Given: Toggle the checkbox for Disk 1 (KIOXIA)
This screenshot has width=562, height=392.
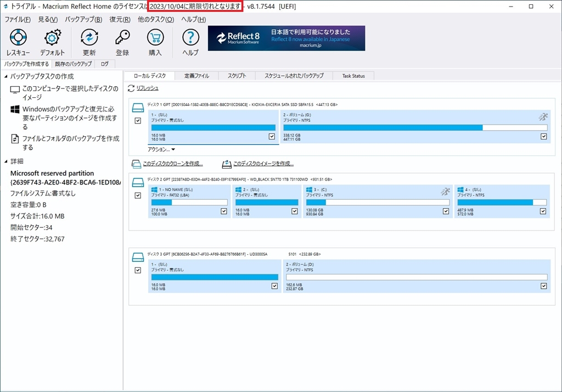Looking at the screenshot, I should (138, 121).
